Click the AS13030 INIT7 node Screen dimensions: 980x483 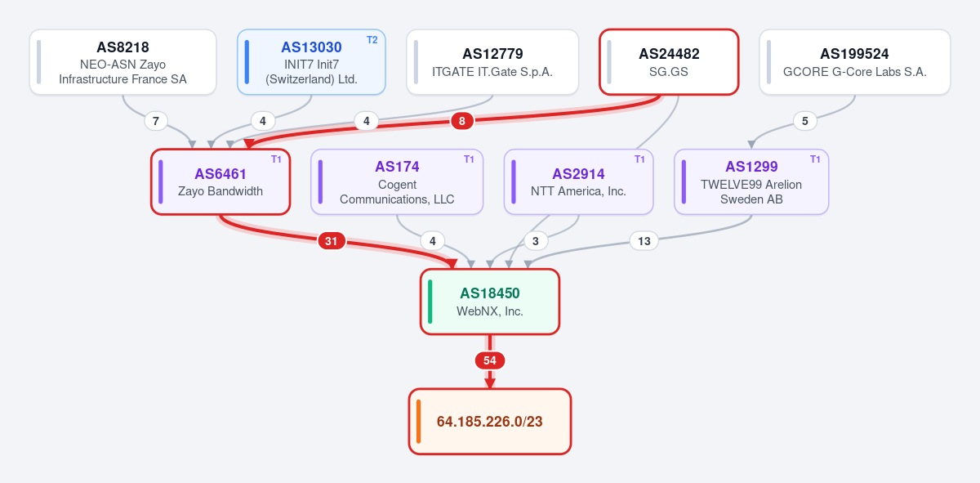(x=311, y=62)
